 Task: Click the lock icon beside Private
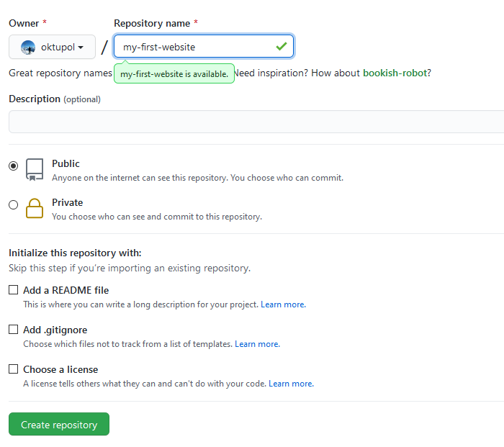point(35,208)
